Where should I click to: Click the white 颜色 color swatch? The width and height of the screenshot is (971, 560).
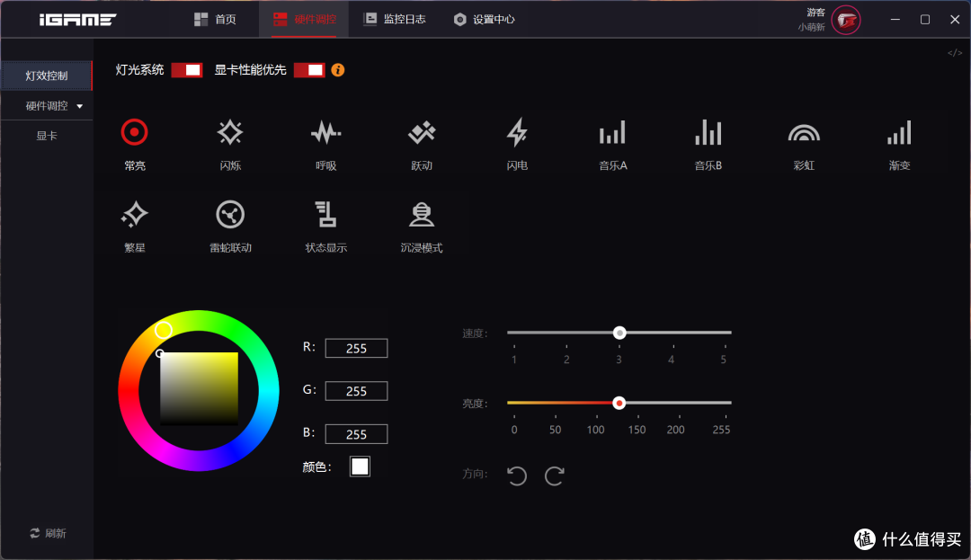[x=360, y=467]
